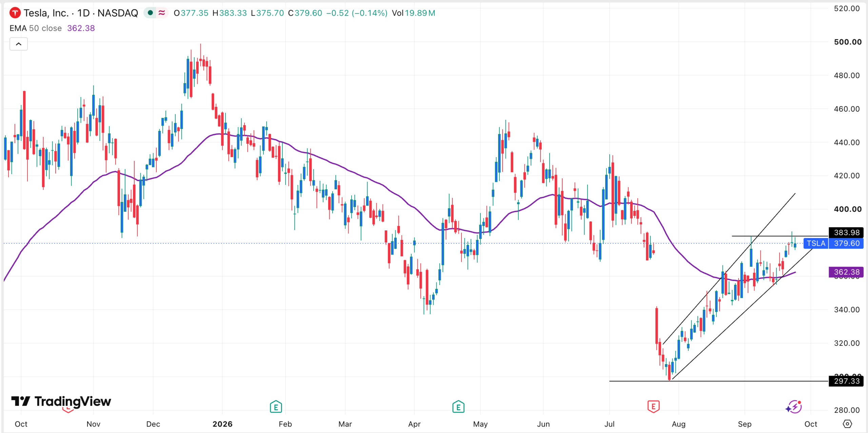
Task: Click the EMA legend value 362.38
Action: (81, 28)
